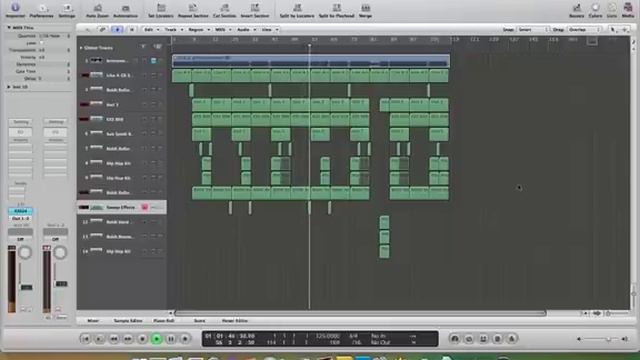Click the Play button in transport

point(156,339)
